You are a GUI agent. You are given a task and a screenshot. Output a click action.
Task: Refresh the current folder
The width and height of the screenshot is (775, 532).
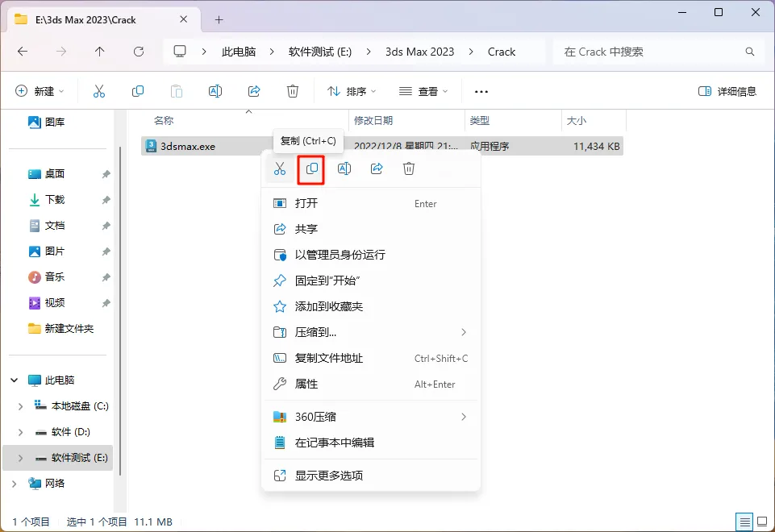(139, 52)
